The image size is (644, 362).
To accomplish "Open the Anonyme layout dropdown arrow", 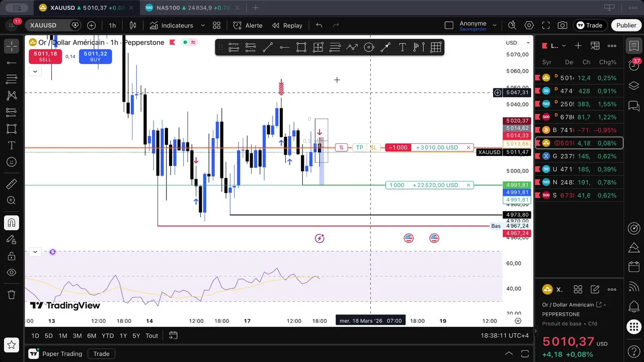I will pyautogui.click(x=495, y=25).
